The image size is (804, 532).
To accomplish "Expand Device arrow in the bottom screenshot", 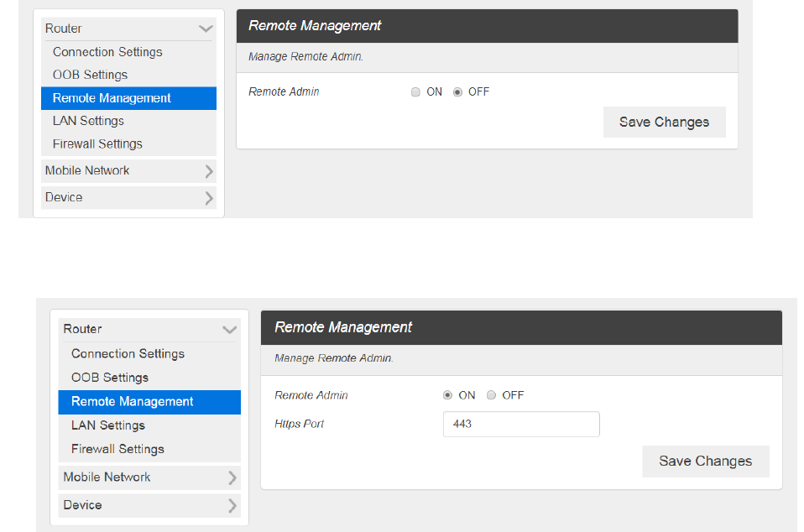I will click(232, 505).
